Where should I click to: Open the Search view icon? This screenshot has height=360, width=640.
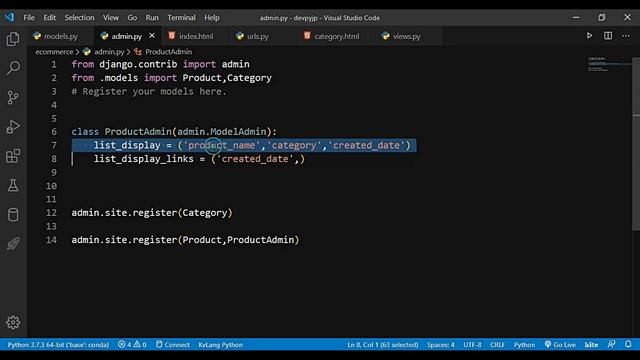(13, 68)
